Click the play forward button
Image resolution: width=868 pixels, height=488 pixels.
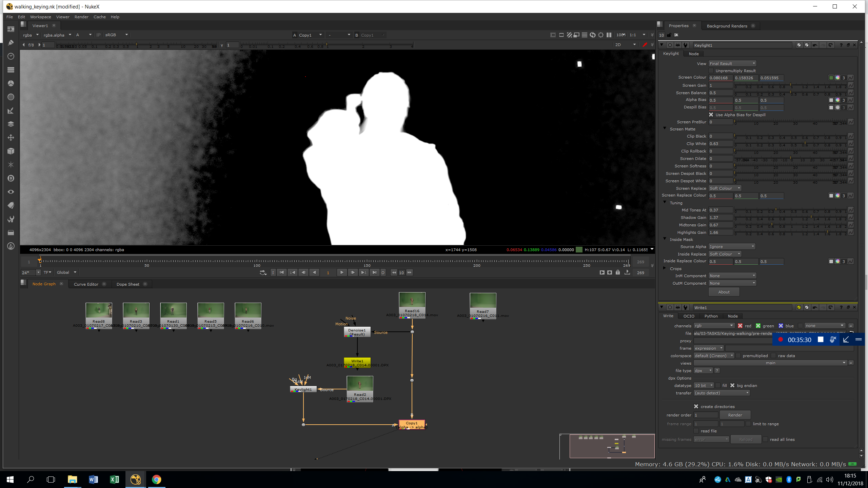coord(341,272)
